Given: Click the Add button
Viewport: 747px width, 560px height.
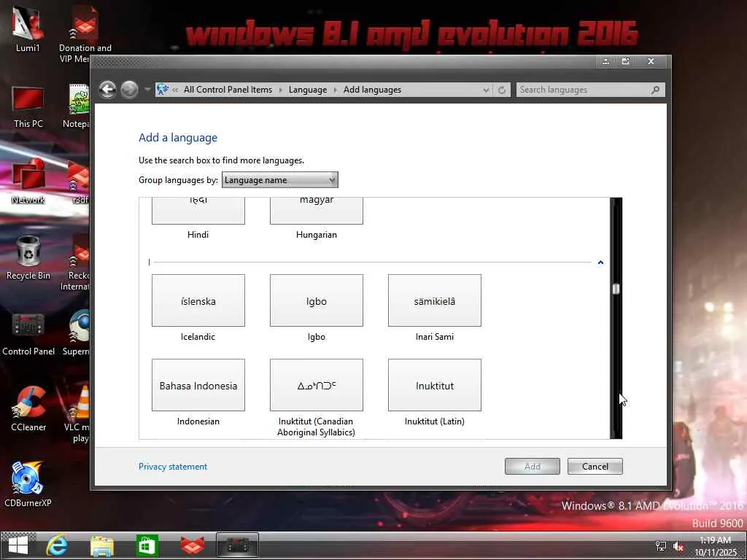Looking at the screenshot, I should coord(532,466).
